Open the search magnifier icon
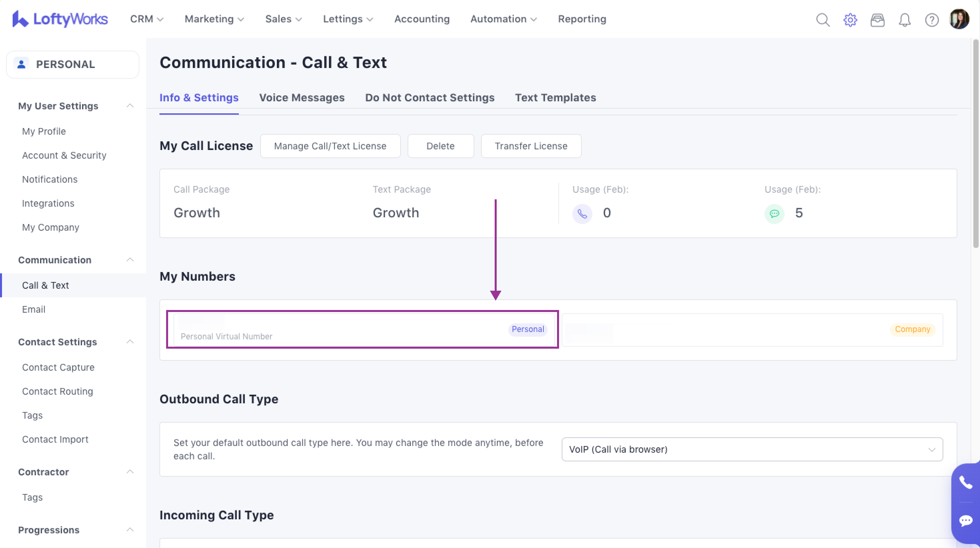 [x=823, y=19]
